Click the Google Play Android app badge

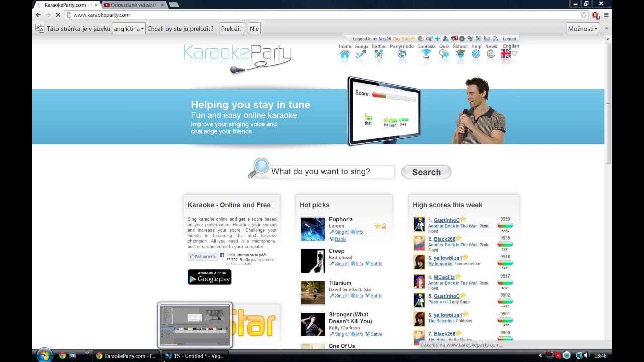tap(210, 277)
